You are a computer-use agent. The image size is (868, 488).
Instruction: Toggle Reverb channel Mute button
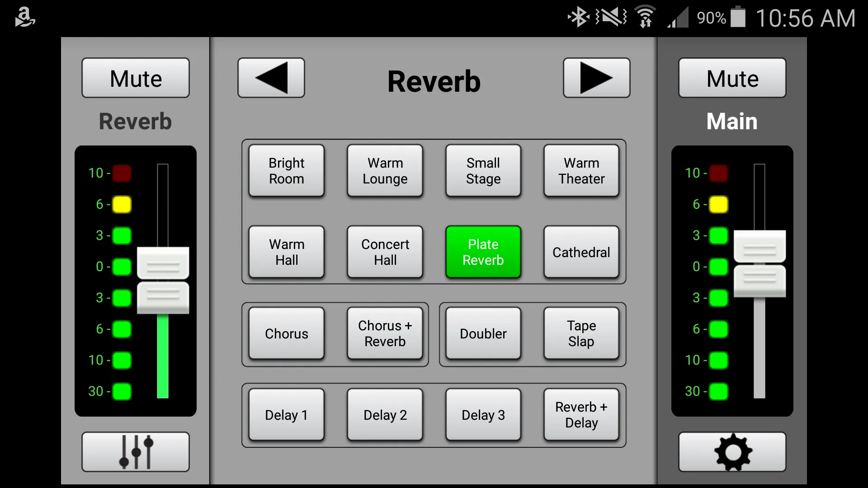(136, 77)
